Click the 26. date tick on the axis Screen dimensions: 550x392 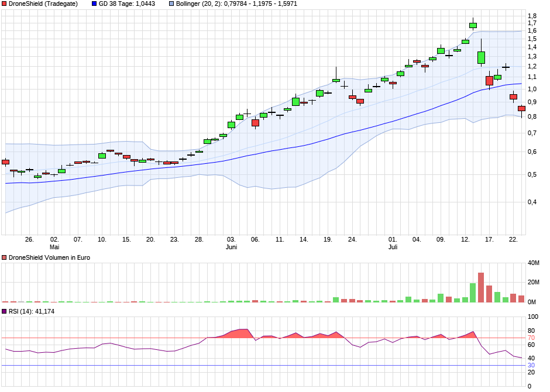[x=29, y=239]
